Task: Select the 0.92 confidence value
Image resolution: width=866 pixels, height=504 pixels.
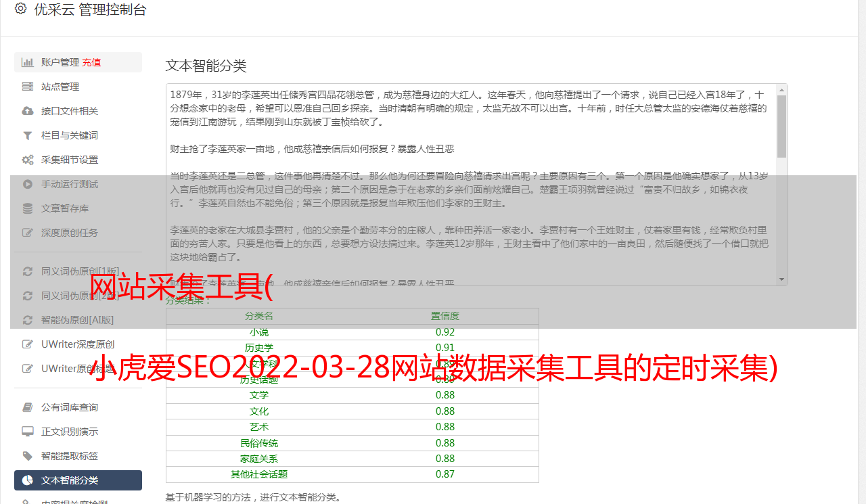Action: tap(445, 332)
